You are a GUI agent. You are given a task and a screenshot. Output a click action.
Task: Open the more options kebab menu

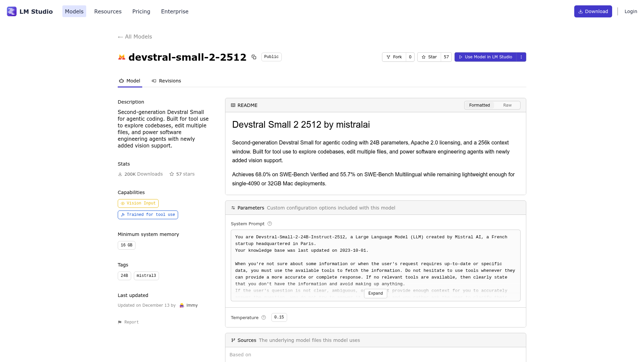[521, 57]
